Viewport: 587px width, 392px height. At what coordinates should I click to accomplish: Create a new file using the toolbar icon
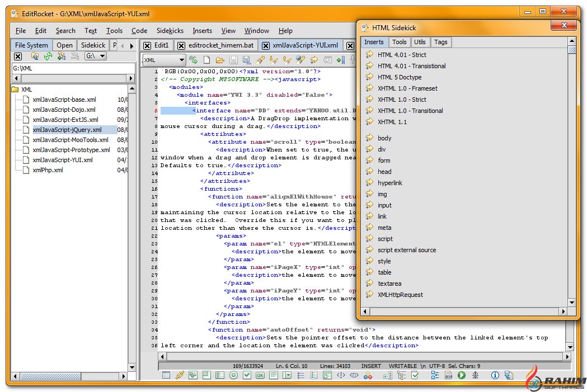(x=208, y=60)
